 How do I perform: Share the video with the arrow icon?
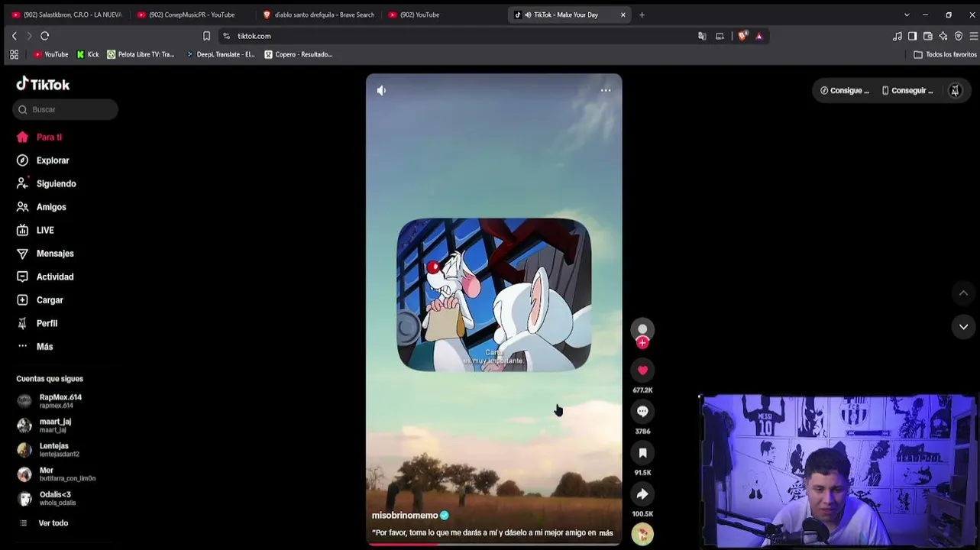[x=642, y=494]
